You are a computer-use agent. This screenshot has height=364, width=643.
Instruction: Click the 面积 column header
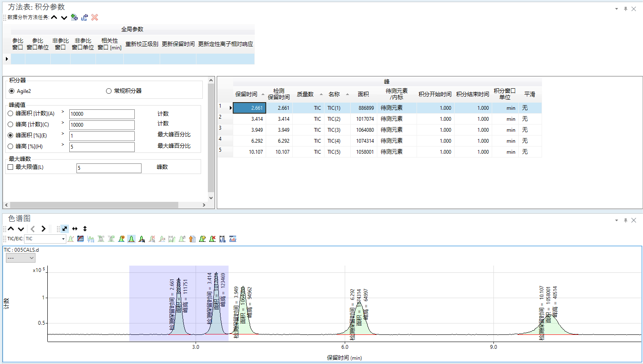pos(363,94)
